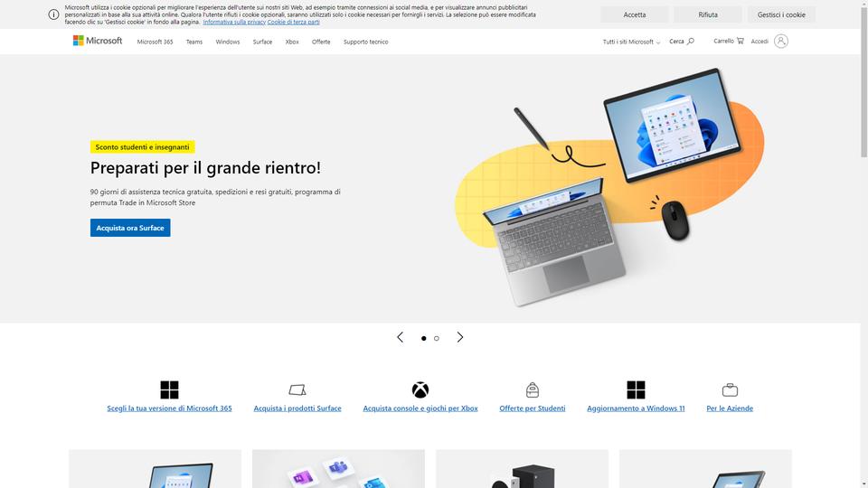Open Supporto tecnico in navigation bar
This screenshot has height=488, width=868.
(365, 42)
